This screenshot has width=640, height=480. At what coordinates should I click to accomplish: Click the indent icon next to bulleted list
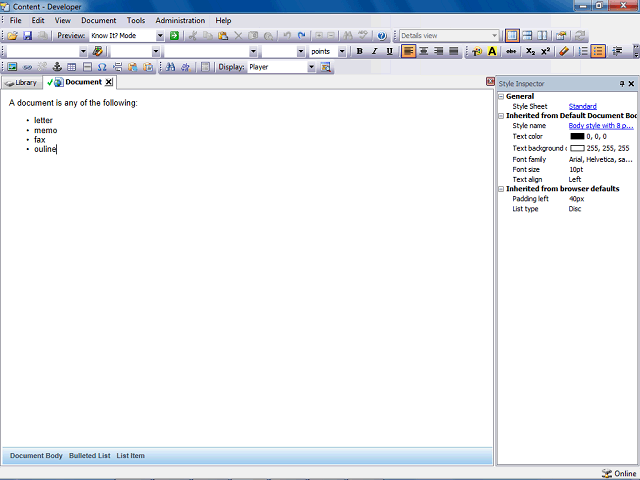(x=617, y=51)
